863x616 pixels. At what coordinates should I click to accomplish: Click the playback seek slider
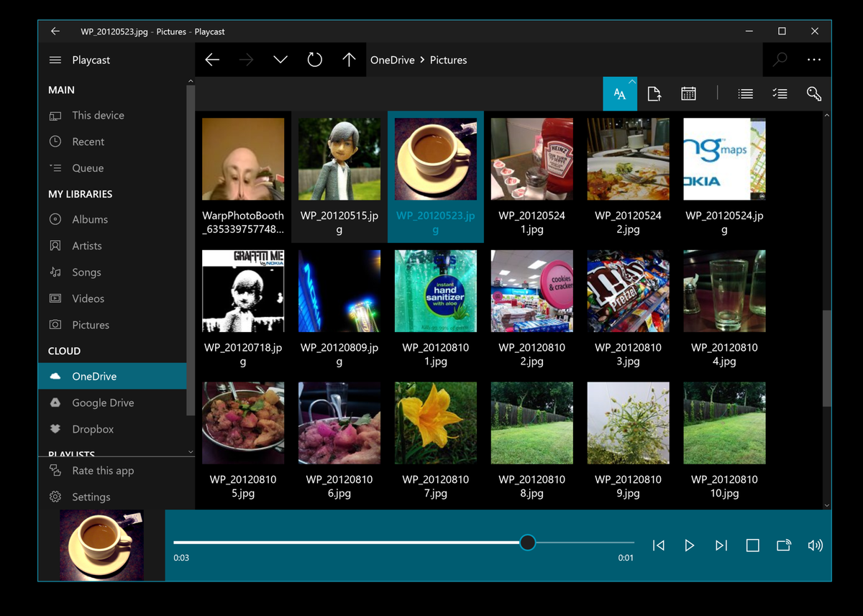coord(529,543)
